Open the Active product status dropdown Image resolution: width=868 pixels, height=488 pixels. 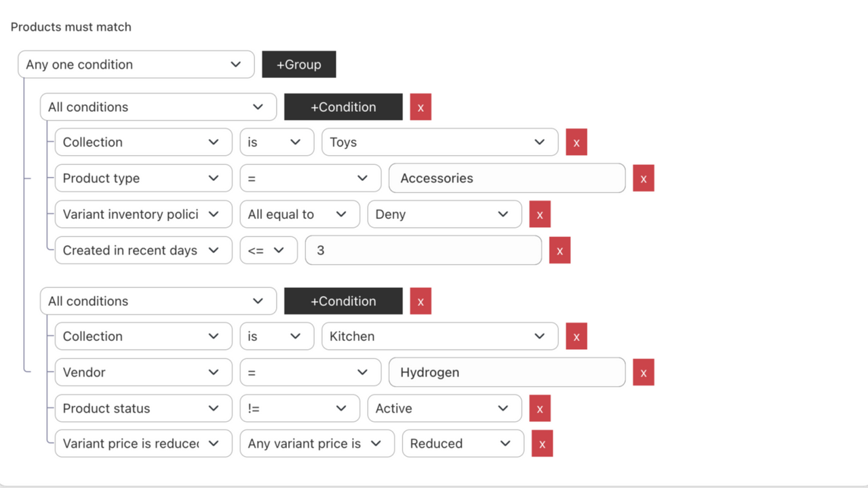444,408
